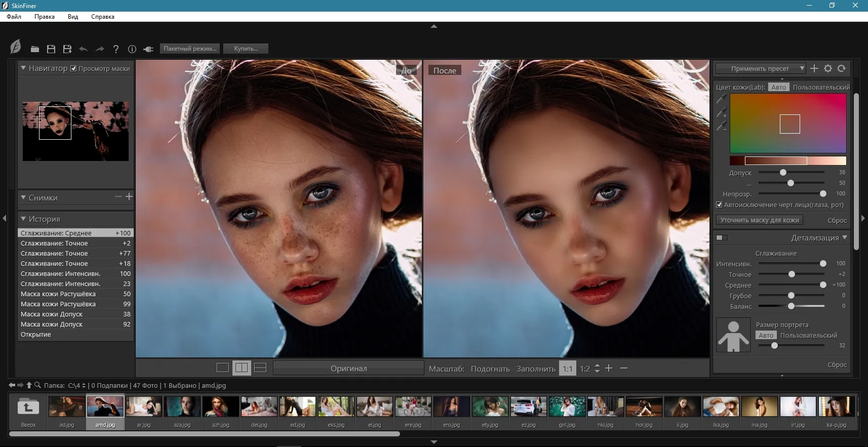Redo the action with the forward arrow icon
The width and height of the screenshot is (868, 447).
pyautogui.click(x=100, y=49)
